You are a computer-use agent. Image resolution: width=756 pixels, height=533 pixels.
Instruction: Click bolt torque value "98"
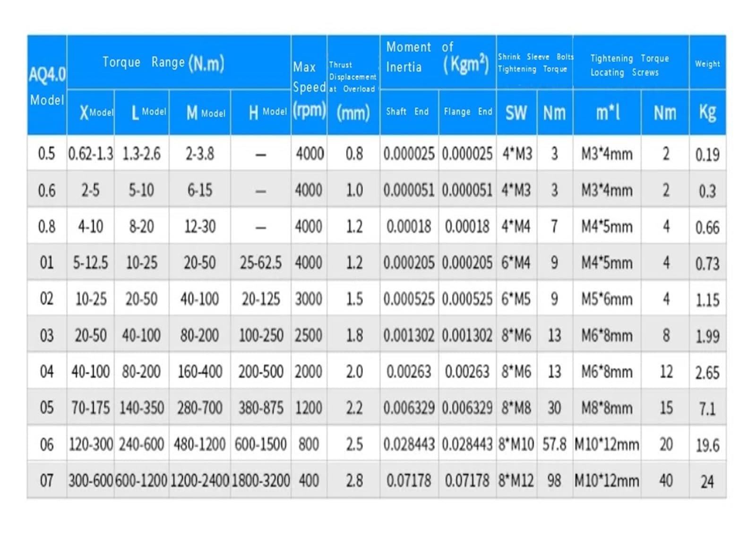tap(554, 481)
